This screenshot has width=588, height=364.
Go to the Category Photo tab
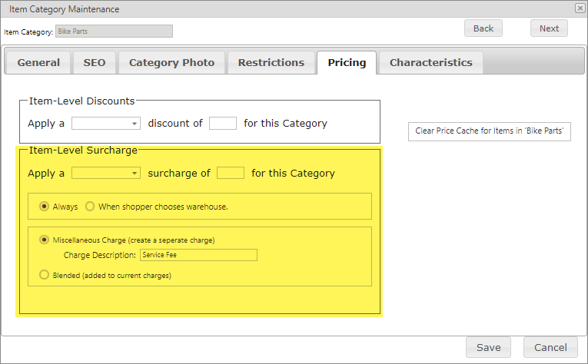point(171,62)
